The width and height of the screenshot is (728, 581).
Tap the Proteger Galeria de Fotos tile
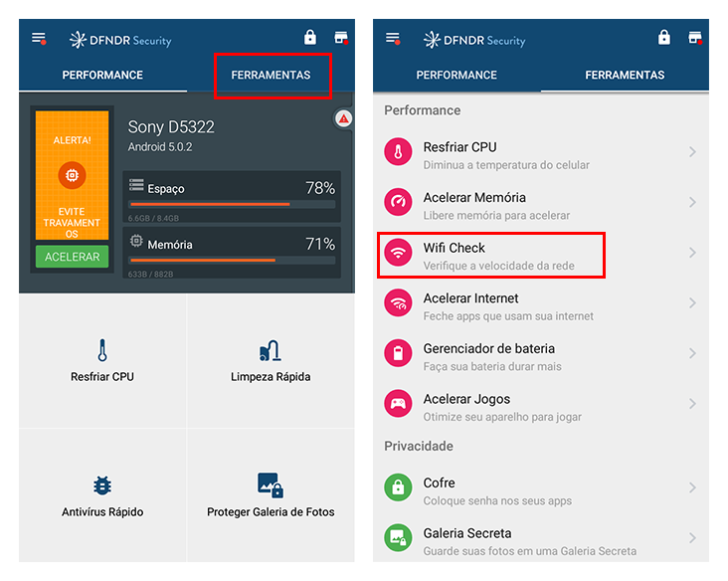(271, 496)
